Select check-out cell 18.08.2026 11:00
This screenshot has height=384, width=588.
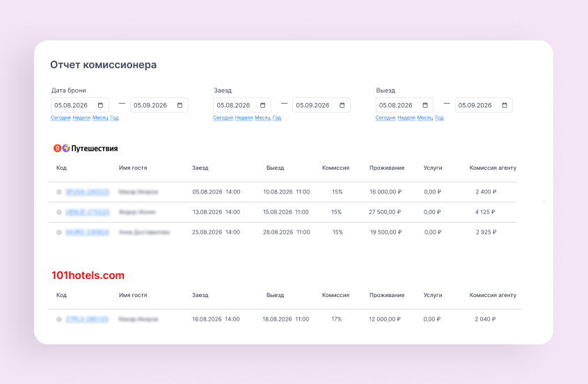click(x=286, y=319)
